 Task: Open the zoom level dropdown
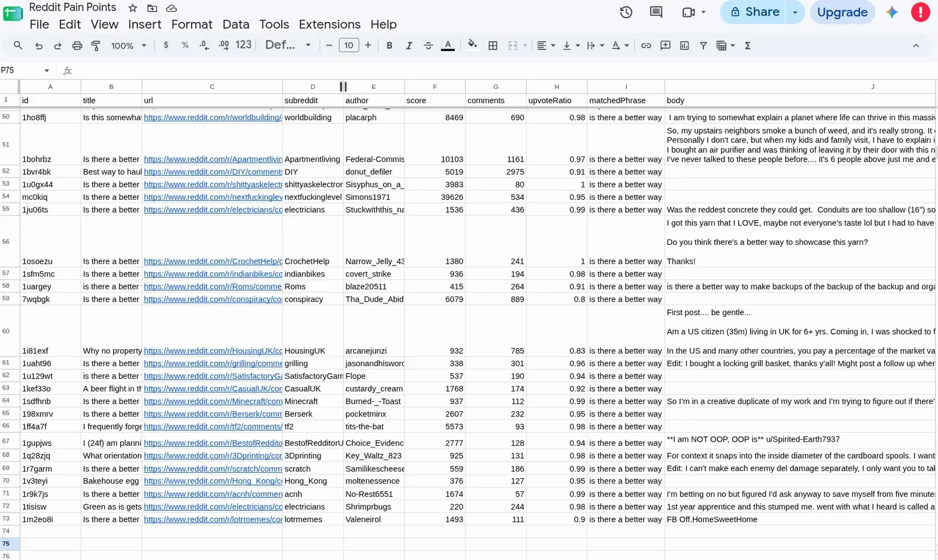click(x=128, y=46)
